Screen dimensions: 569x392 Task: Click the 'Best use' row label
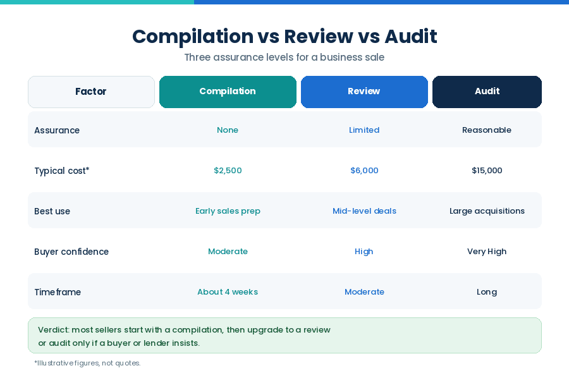[x=52, y=211]
